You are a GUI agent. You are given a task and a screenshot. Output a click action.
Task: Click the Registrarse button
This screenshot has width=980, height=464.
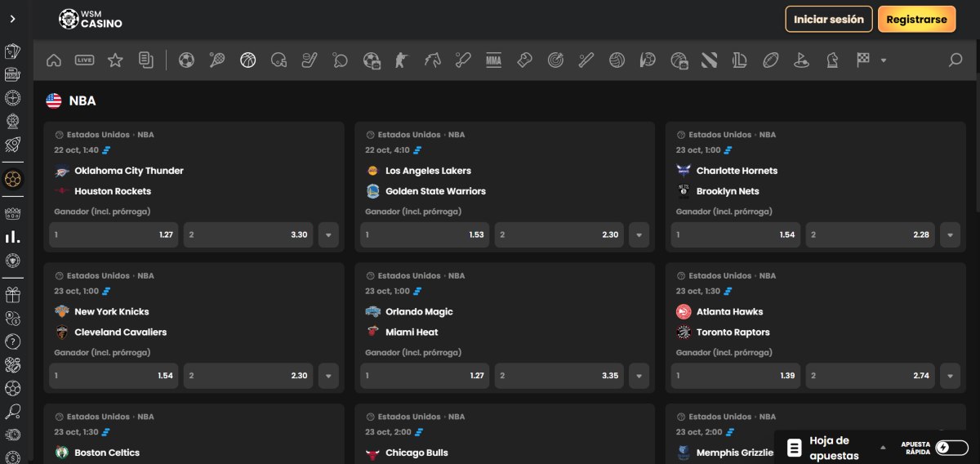(916, 20)
